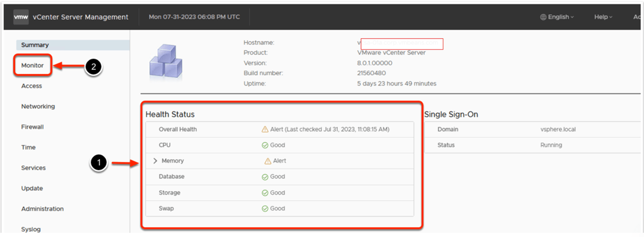Select Summary in the sidebar

pos(35,45)
